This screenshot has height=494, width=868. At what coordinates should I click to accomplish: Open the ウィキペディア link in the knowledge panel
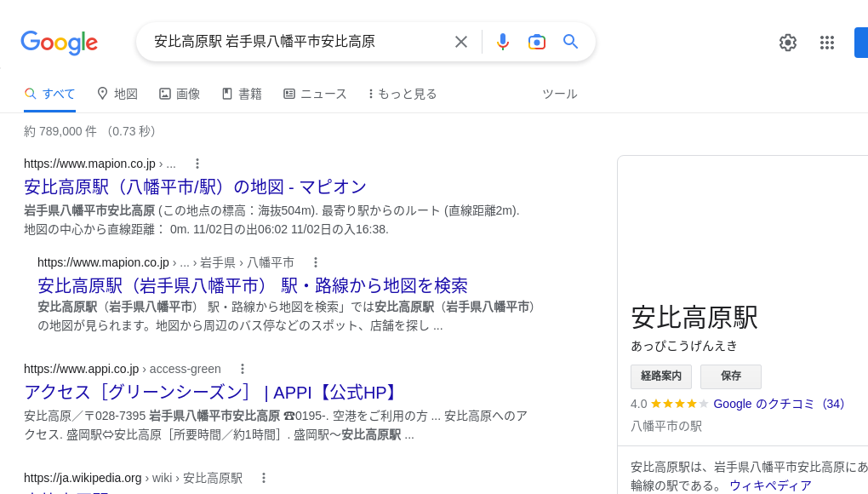pyautogui.click(x=770, y=485)
